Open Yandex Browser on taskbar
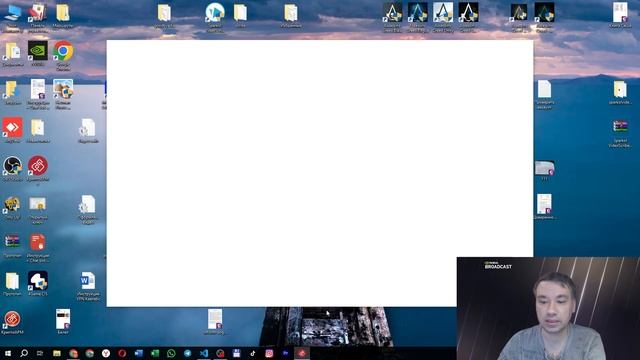Screen dimensions: 640x360 coord(106,353)
